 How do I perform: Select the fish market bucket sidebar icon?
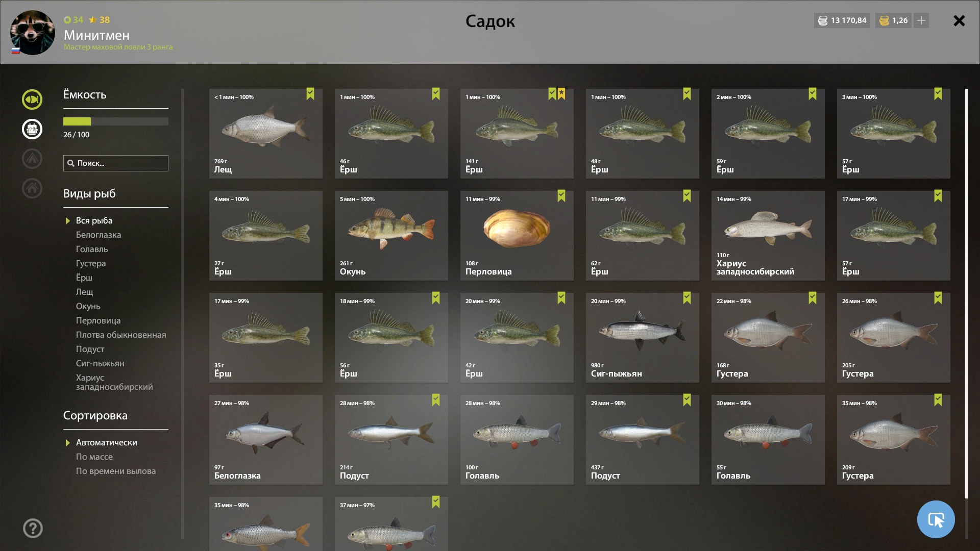tap(32, 129)
